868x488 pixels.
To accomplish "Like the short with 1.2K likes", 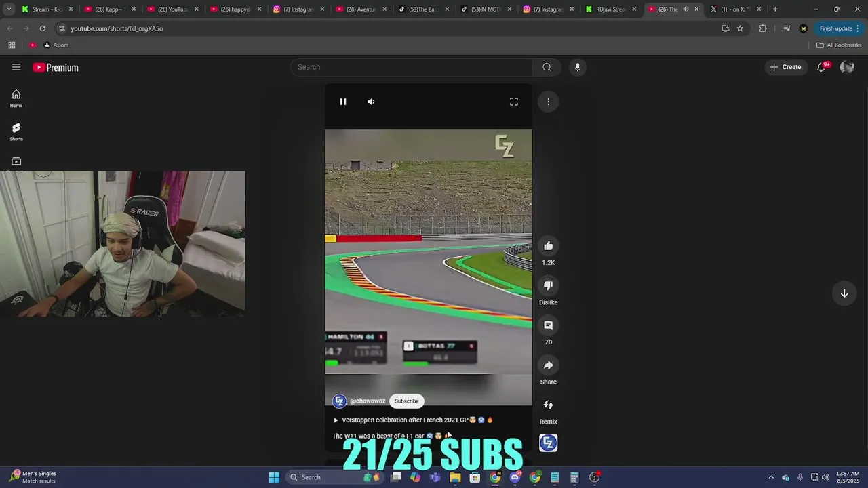I will [548, 246].
